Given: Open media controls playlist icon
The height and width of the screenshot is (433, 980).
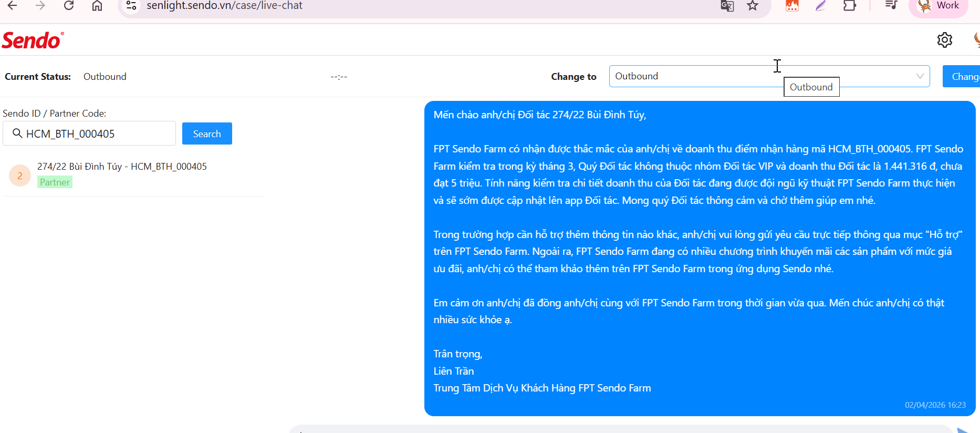Looking at the screenshot, I should point(891,6).
